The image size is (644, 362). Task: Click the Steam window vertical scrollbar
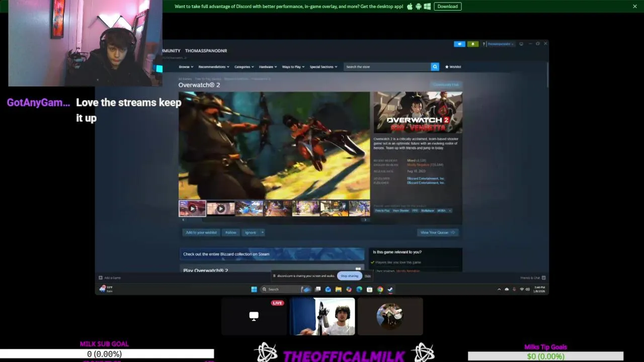click(x=547, y=75)
